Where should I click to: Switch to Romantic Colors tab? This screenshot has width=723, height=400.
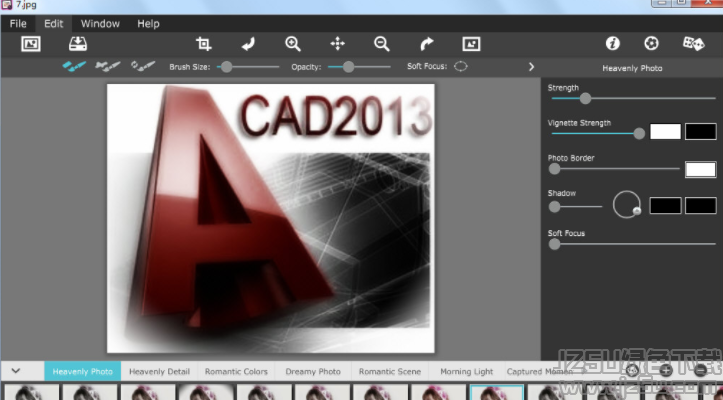236,371
